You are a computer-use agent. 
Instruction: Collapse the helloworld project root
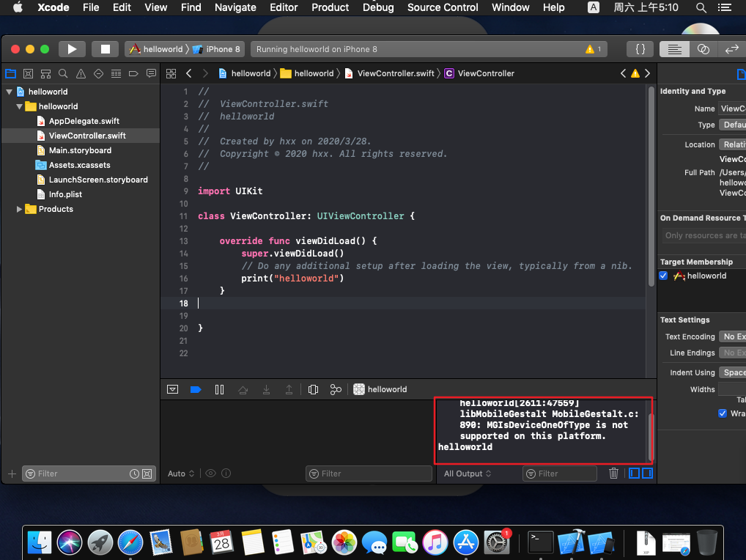[x=9, y=92]
